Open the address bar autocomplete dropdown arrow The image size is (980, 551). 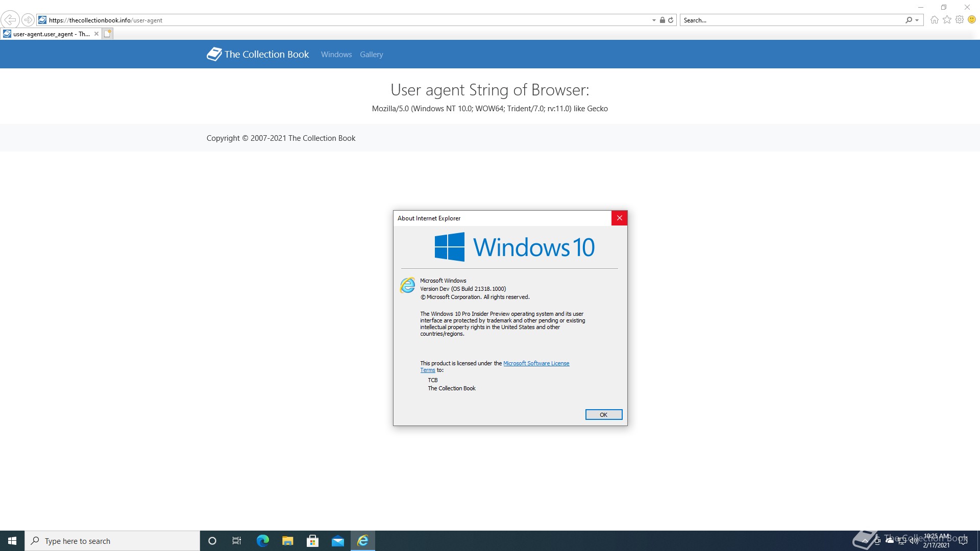(x=654, y=20)
